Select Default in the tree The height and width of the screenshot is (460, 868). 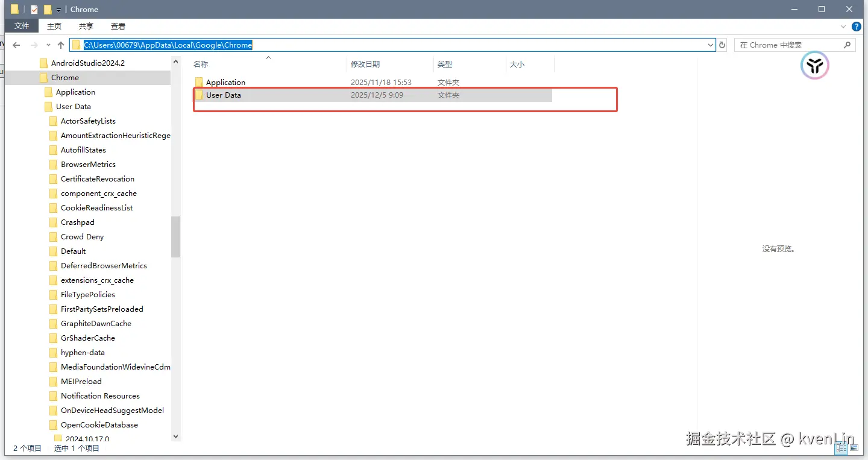pos(73,251)
